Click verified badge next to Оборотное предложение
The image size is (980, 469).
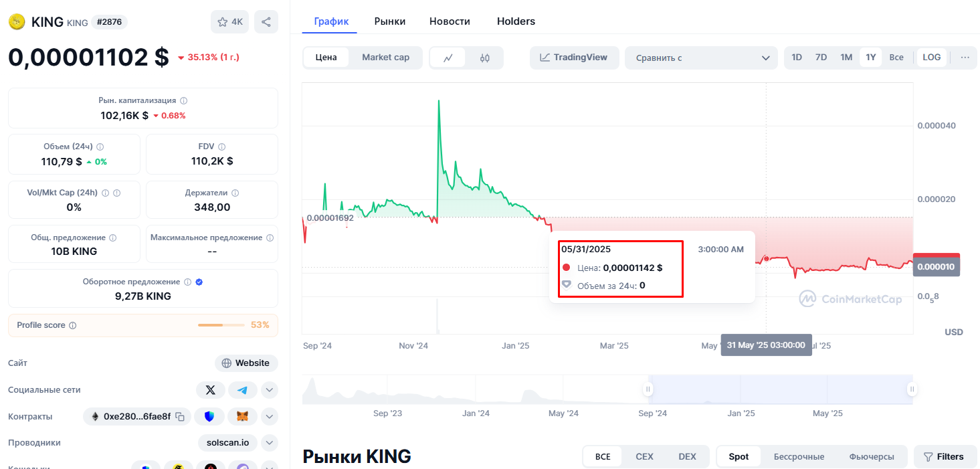click(x=199, y=282)
